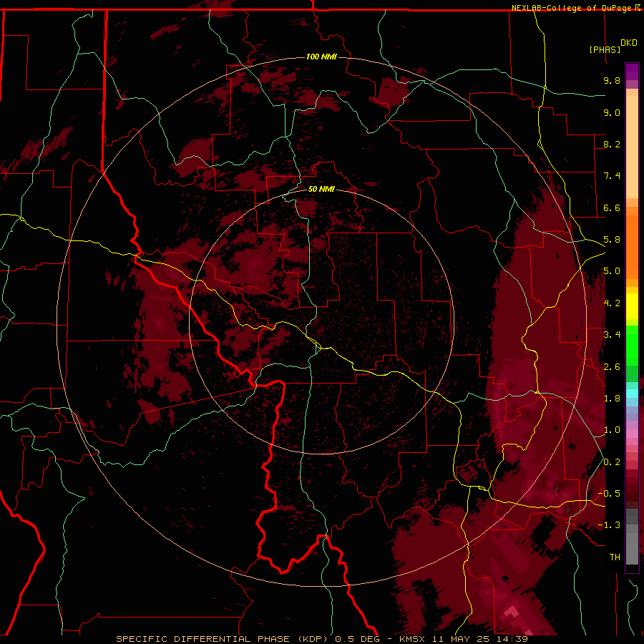Viewport: 644px width, 644px height.
Task: Click the 2.6 value on the color scale
Action: (612, 367)
